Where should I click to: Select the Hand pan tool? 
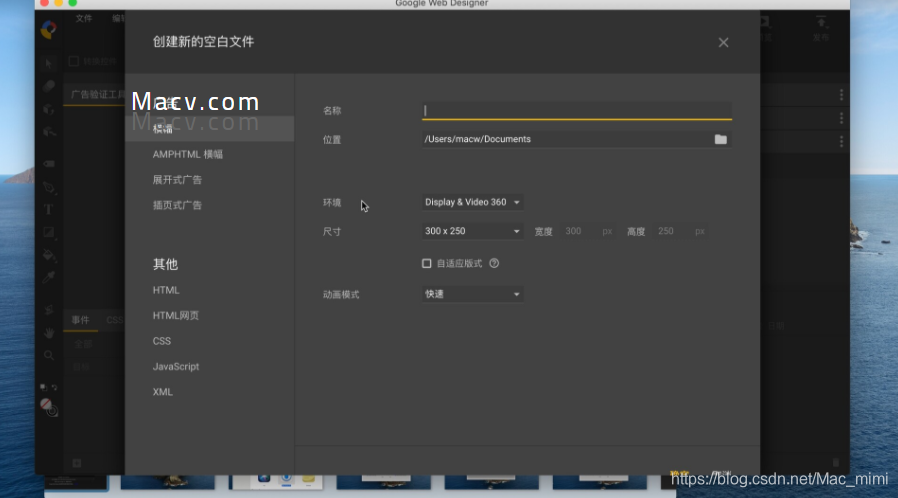(49, 333)
